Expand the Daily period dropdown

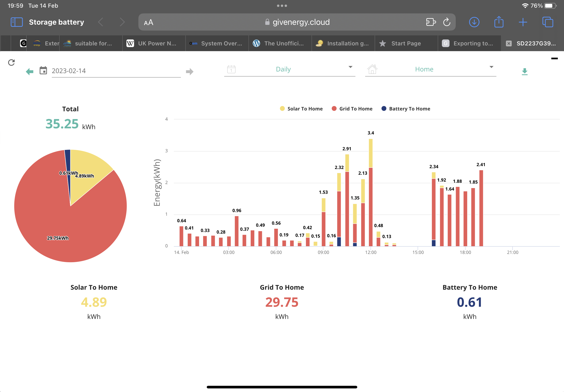click(289, 69)
